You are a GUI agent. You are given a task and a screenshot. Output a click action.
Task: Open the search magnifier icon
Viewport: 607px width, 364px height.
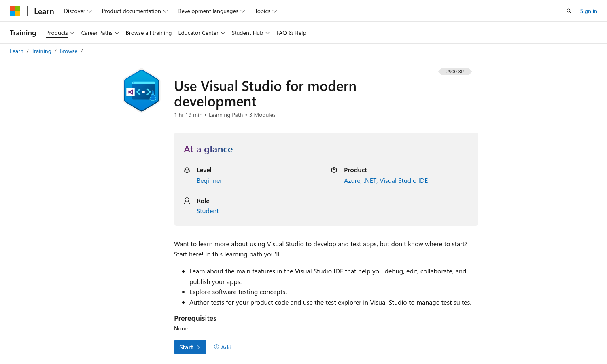569,11
